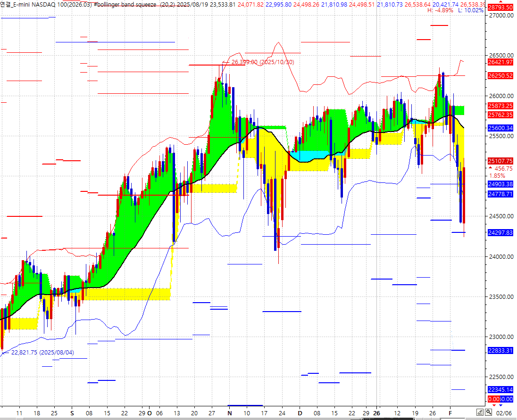This screenshot has height=420, width=517.
Task: Click the 02/06 date label
Action: pos(504,413)
